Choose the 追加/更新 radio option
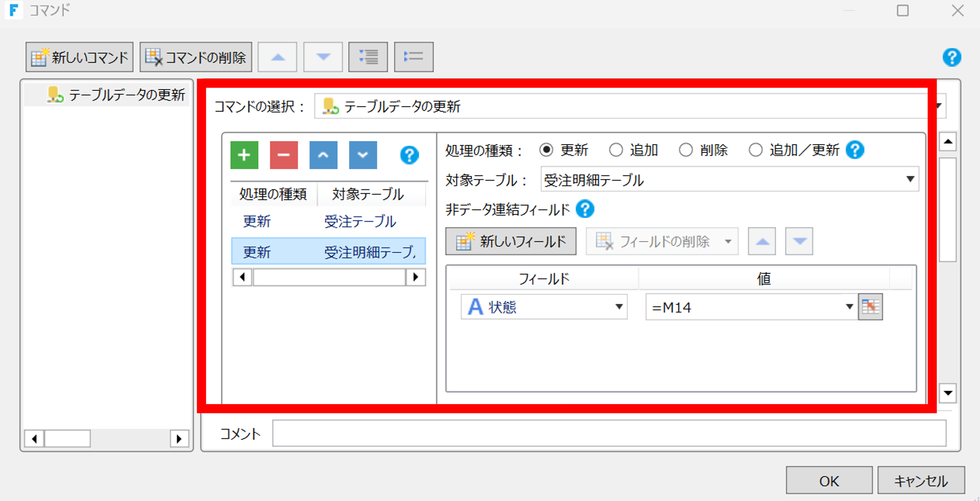This screenshot has width=980, height=501. (x=755, y=150)
